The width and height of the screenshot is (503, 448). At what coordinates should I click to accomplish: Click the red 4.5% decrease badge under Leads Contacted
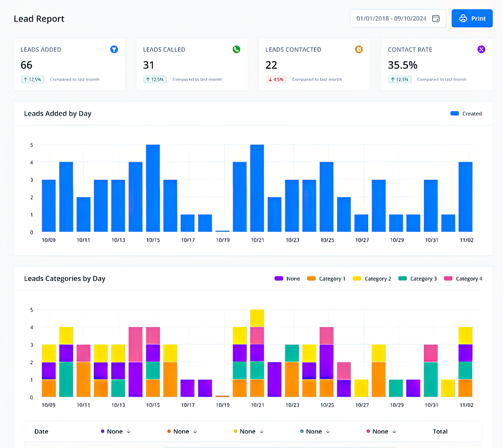(x=276, y=79)
